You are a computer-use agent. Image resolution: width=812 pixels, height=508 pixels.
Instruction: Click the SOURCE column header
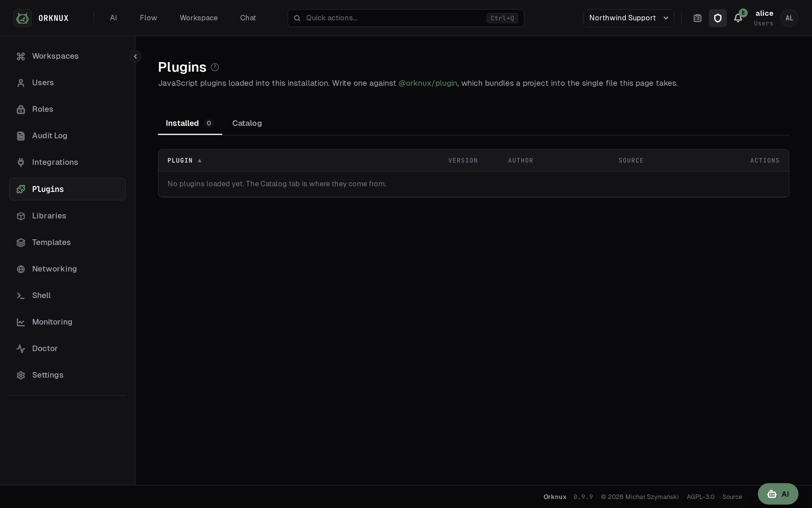point(631,161)
